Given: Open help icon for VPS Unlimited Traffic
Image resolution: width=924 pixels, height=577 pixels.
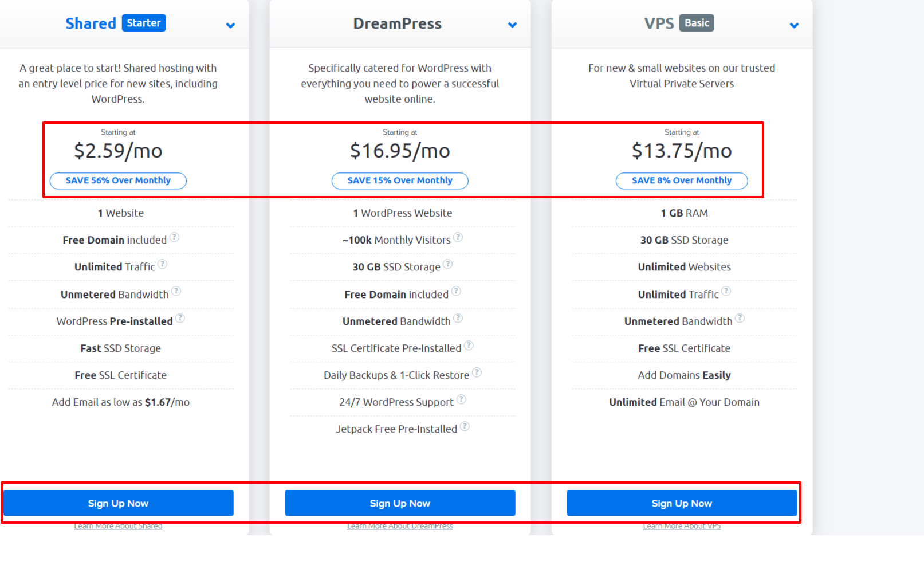Looking at the screenshot, I should pyautogui.click(x=726, y=291).
